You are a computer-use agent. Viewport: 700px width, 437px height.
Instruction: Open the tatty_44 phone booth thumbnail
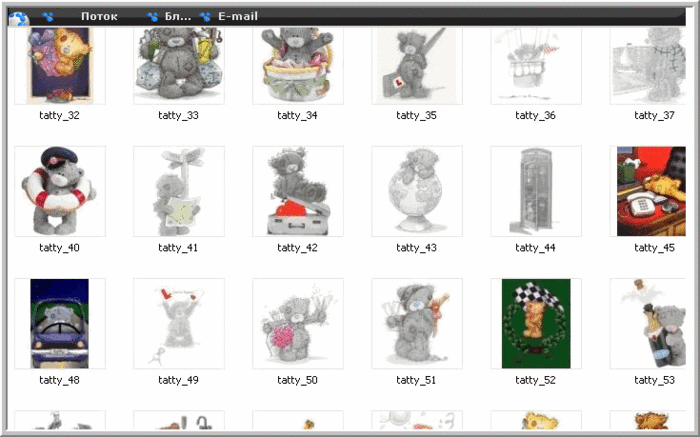tap(536, 191)
